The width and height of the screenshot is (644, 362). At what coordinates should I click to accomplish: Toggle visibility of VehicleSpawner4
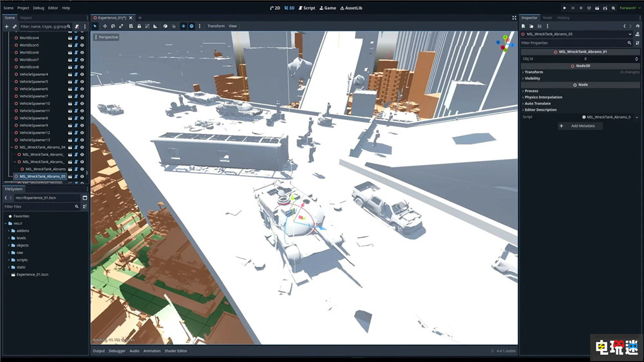(x=82, y=74)
